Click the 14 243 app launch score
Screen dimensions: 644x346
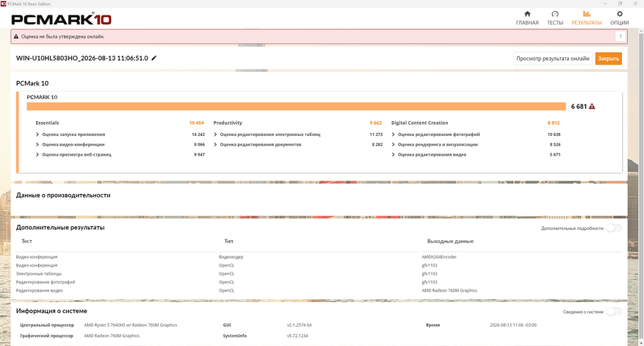coord(198,134)
